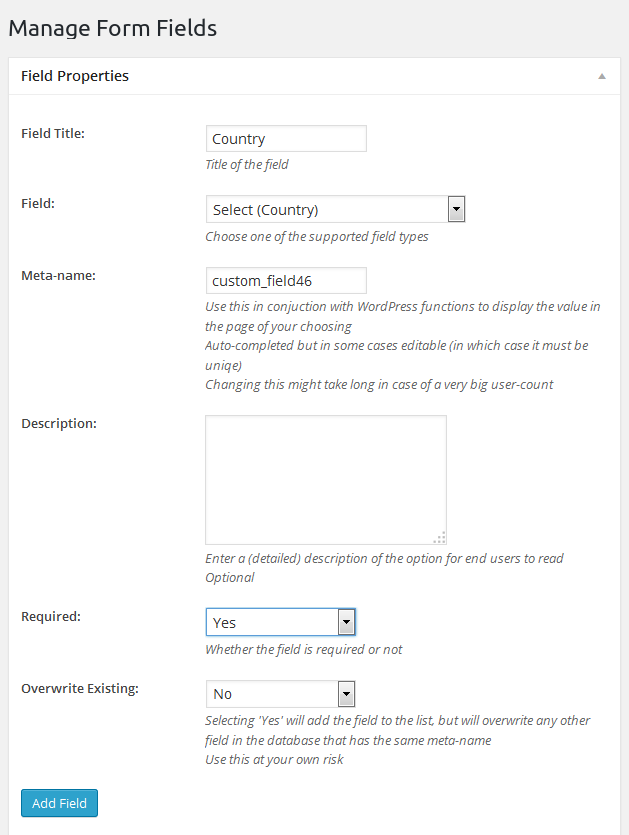Collapse the Field Properties panel triangle

pos(602,77)
